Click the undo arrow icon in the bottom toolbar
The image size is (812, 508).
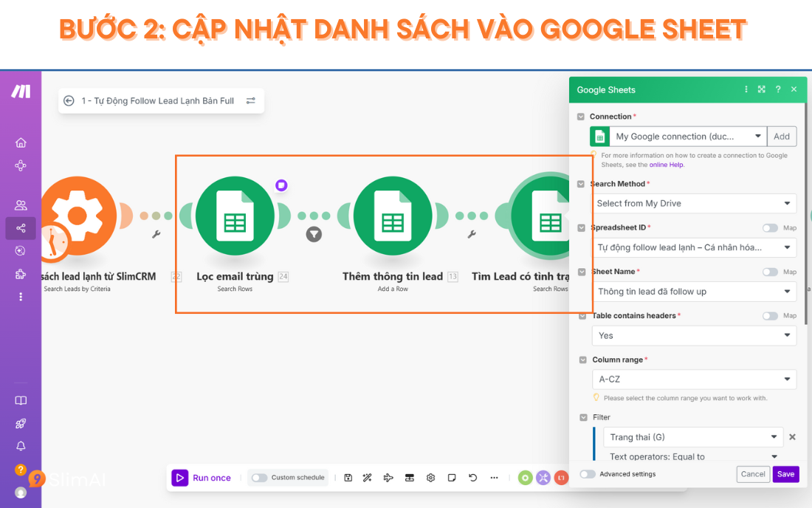pos(473,478)
